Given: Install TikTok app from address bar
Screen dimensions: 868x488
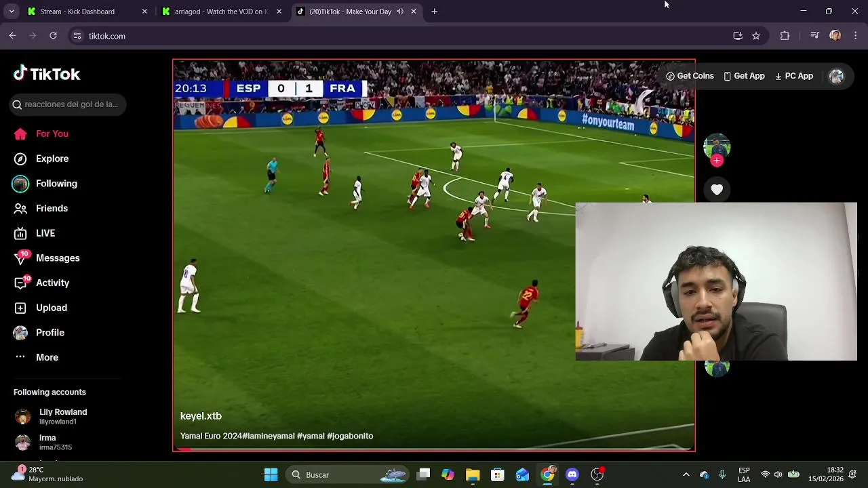Looking at the screenshot, I should point(738,36).
